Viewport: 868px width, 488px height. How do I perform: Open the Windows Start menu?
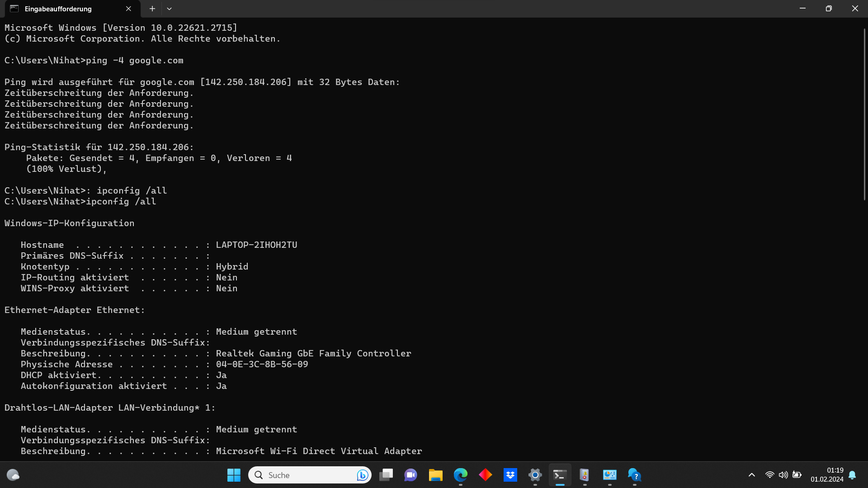click(x=234, y=475)
